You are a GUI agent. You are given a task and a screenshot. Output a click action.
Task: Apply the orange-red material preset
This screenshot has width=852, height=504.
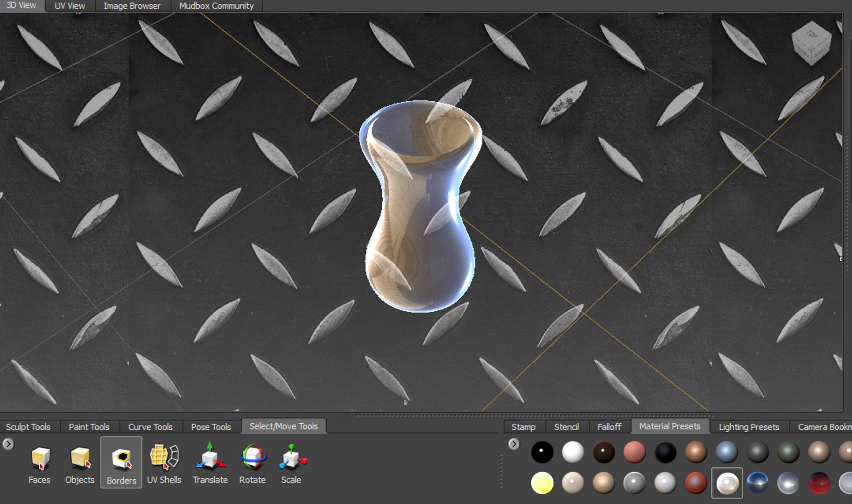pos(696,483)
